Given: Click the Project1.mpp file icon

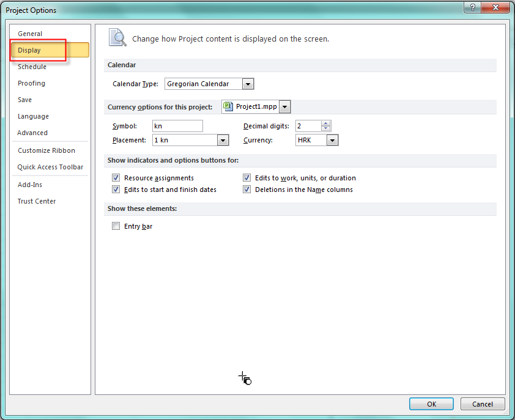Looking at the screenshot, I should (229, 106).
